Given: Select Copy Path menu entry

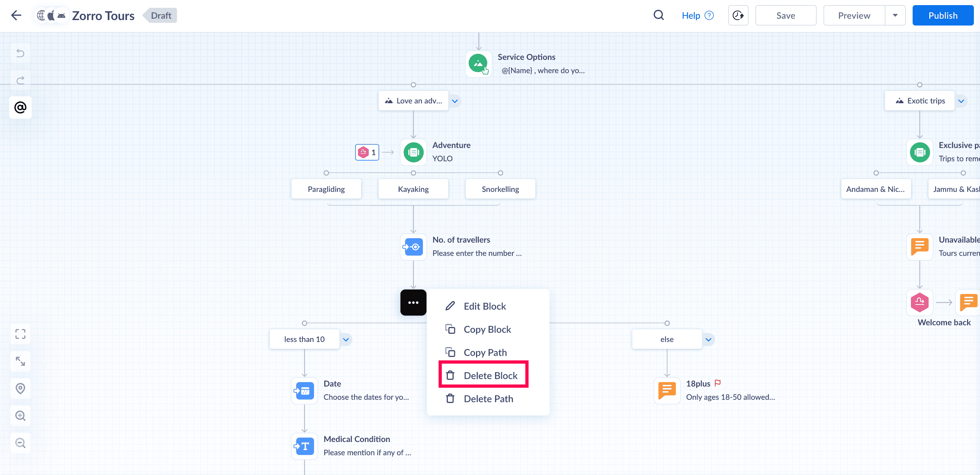Looking at the screenshot, I should click(x=485, y=353).
